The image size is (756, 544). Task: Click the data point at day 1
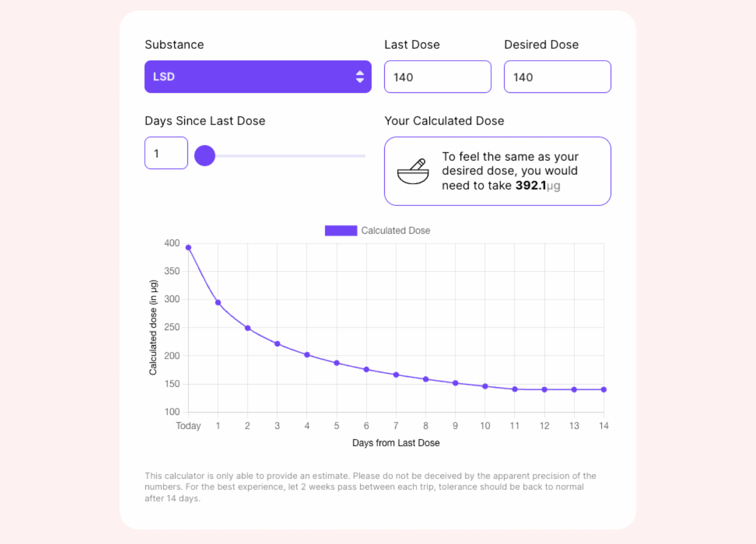point(218,302)
